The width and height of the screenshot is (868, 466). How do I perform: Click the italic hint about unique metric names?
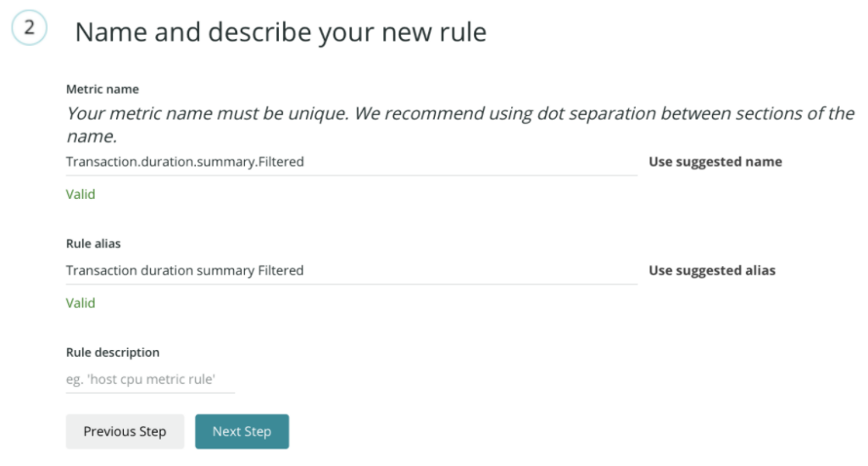tap(460, 125)
